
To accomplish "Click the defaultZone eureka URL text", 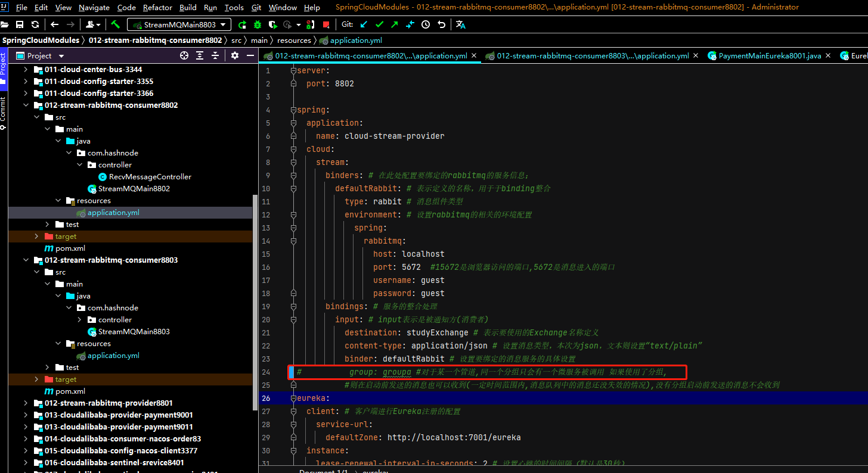I will tap(454, 437).
